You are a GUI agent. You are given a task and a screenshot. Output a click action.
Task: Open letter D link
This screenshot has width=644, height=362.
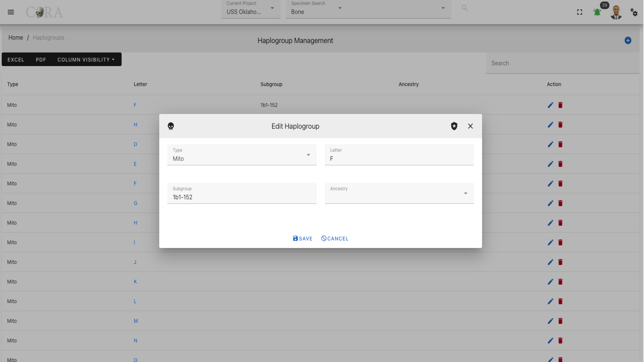click(x=136, y=144)
